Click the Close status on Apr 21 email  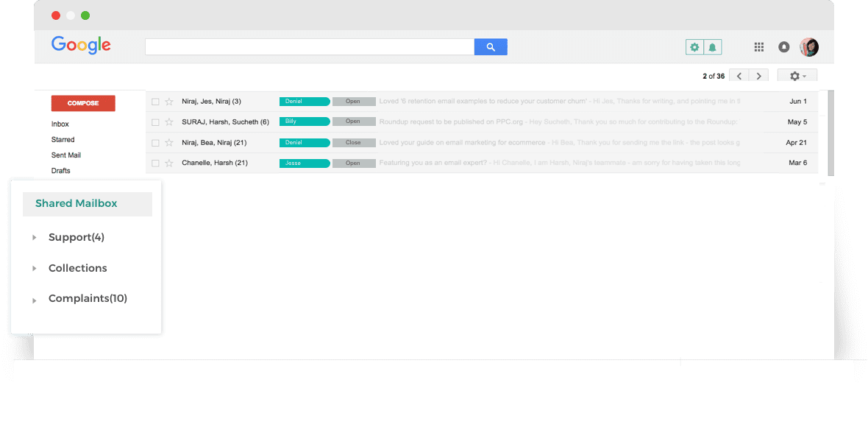[x=354, y=142]
